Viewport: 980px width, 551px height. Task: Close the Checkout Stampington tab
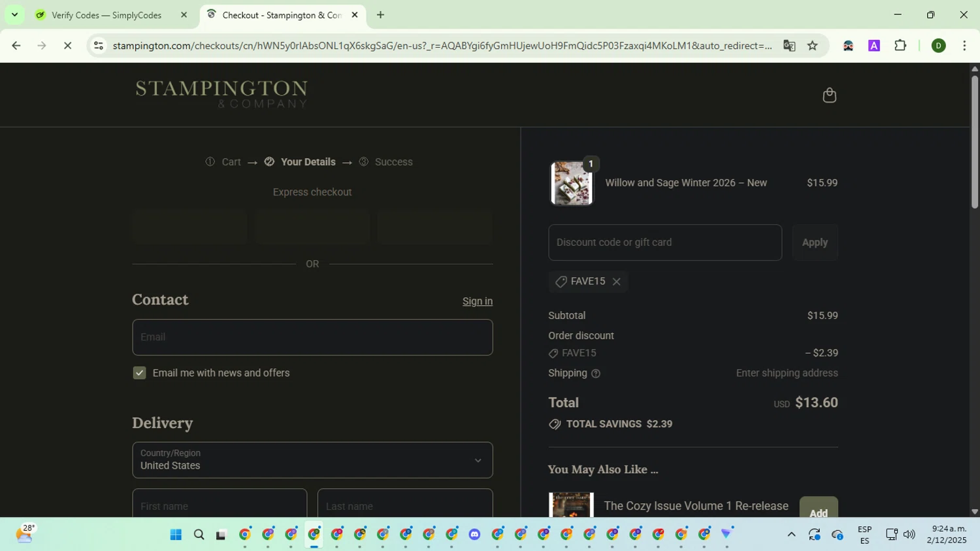coord(355,14)
